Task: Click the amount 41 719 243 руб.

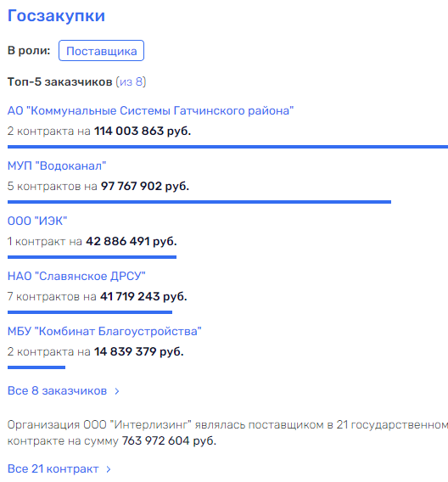Action: point(143,297)
